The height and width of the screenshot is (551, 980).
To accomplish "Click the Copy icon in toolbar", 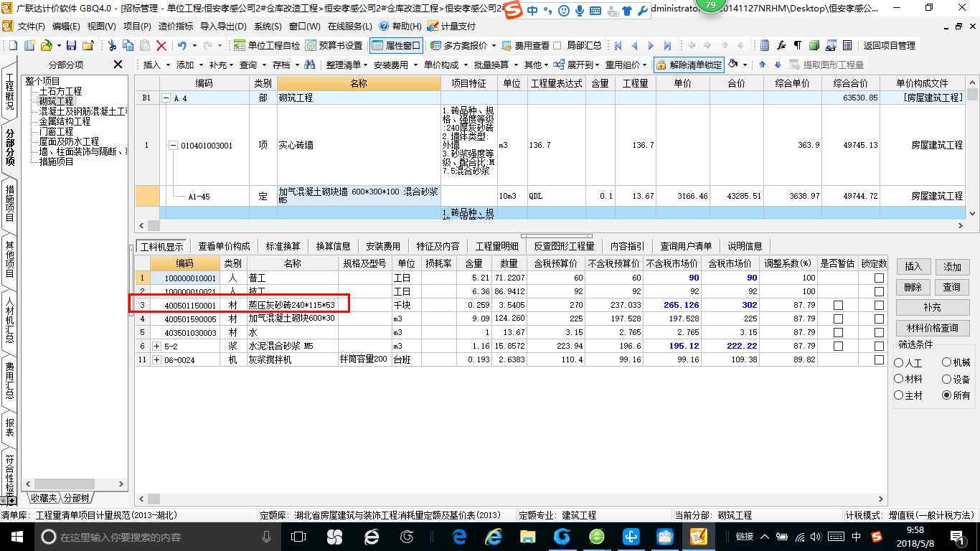I will pos(128,45).
